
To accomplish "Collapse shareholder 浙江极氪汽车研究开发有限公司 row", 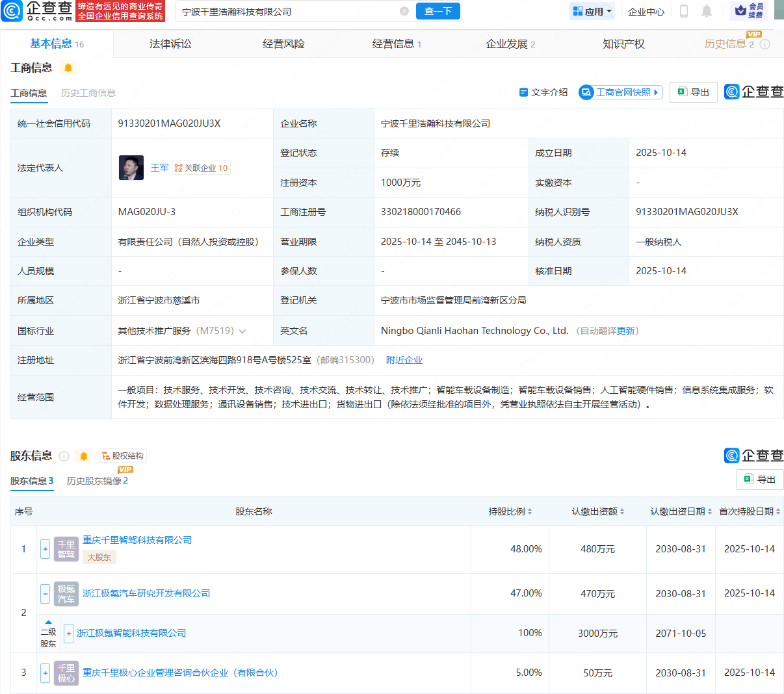I will 45,593.
